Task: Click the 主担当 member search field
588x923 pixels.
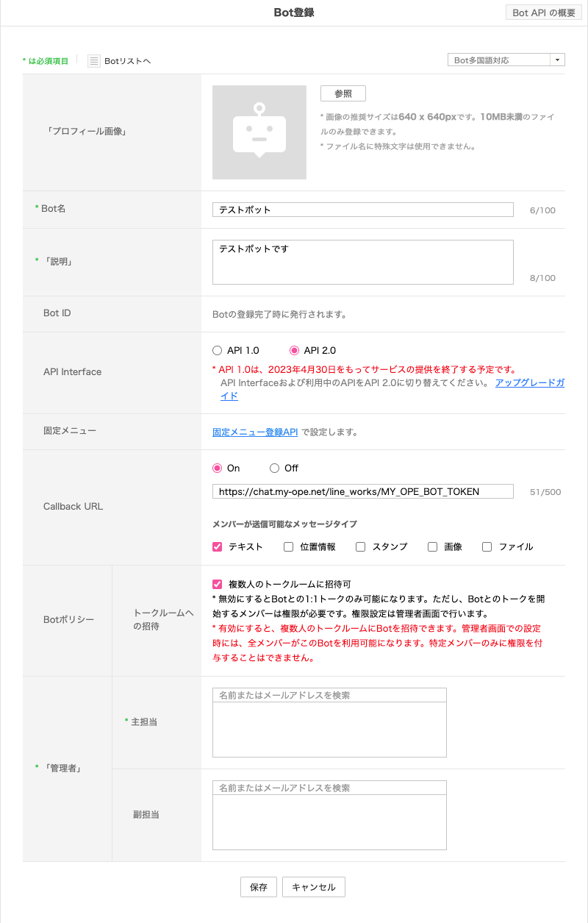Action: click(329, 694)
